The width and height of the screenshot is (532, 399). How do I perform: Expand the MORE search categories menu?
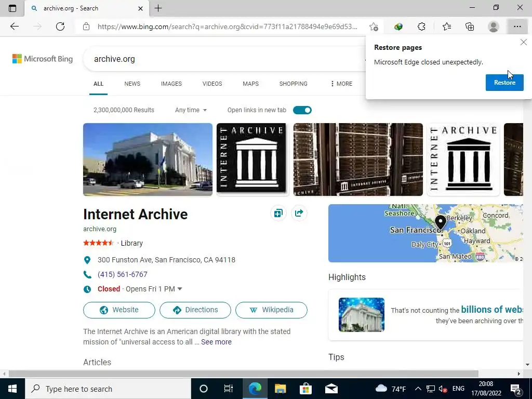click(x=341, y=84)
